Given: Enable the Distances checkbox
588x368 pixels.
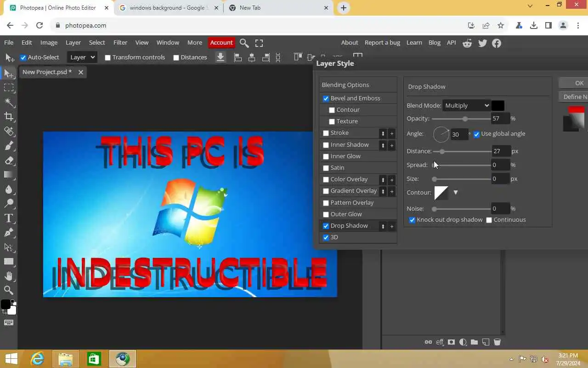Looking at the screenshot, I should click(176, 57).
